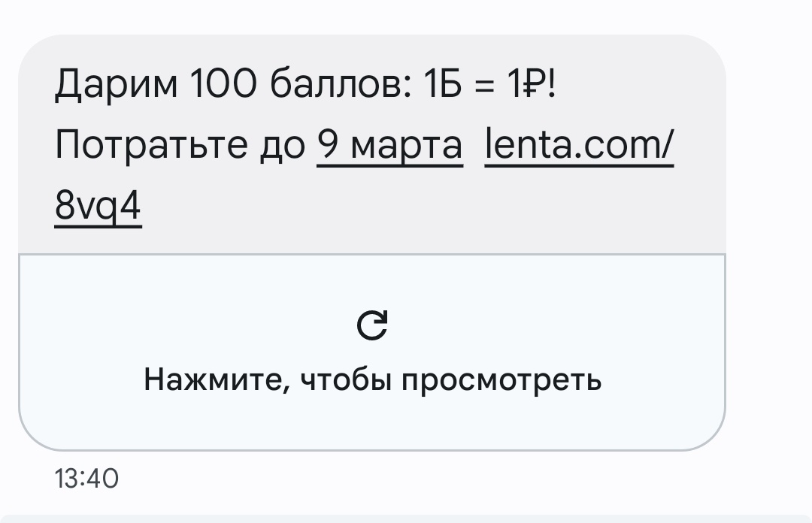Screen dimensions: 812x523
Task: Tap the word 'до' before the date
Action: (x=282, y=147)
